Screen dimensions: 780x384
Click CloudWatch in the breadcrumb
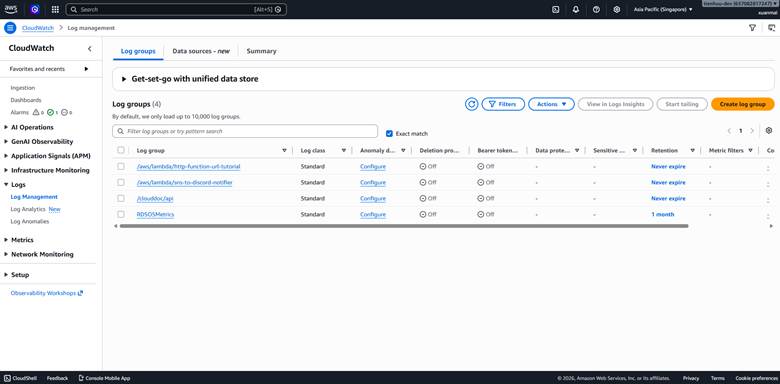38,28
